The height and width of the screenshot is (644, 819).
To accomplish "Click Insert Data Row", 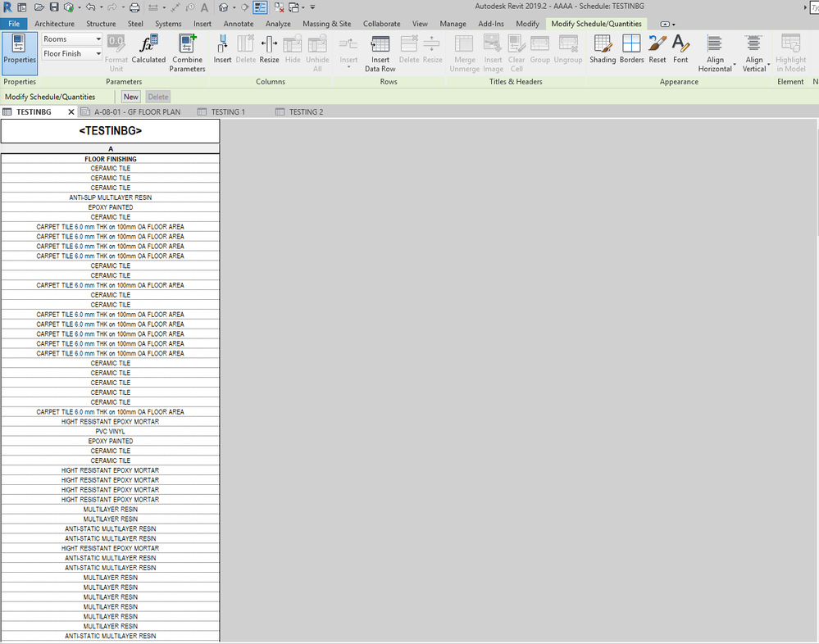I will pyautogui.click(x=380, y=53).
